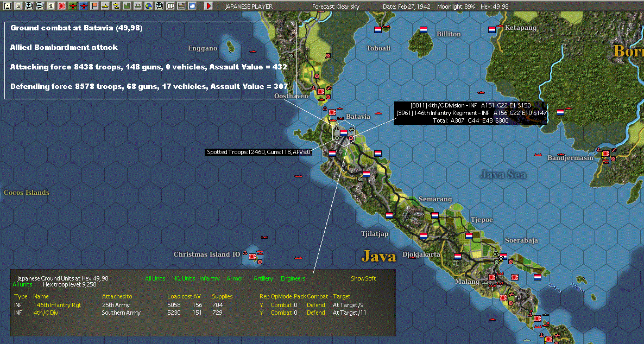
Task: Click the ground tracks icon right of OP
Action: [181, 6]
